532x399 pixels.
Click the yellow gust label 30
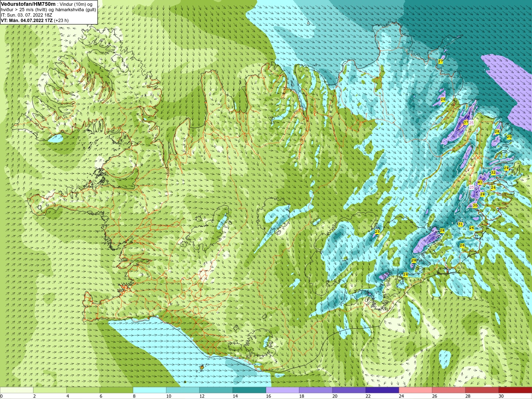pyautogui.click(x=475, y=205)
